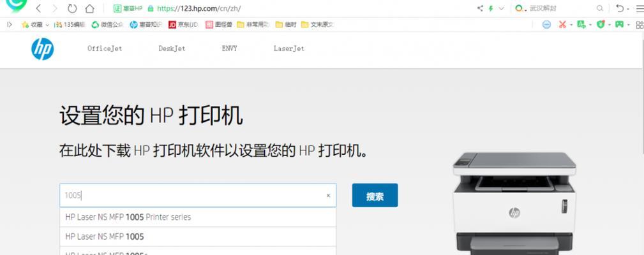Click the undo closed tab icon
The width and height of the screenshot is (644, 255).
click(619, 8)
